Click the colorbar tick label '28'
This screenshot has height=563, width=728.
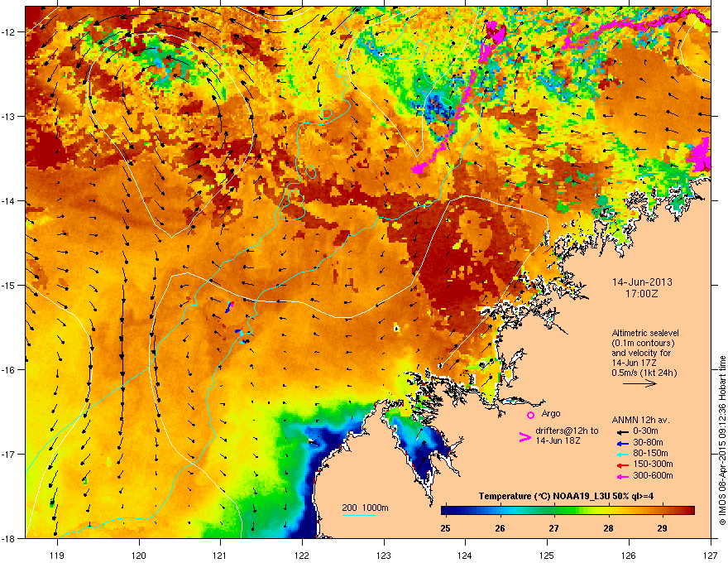pos(608,528)
